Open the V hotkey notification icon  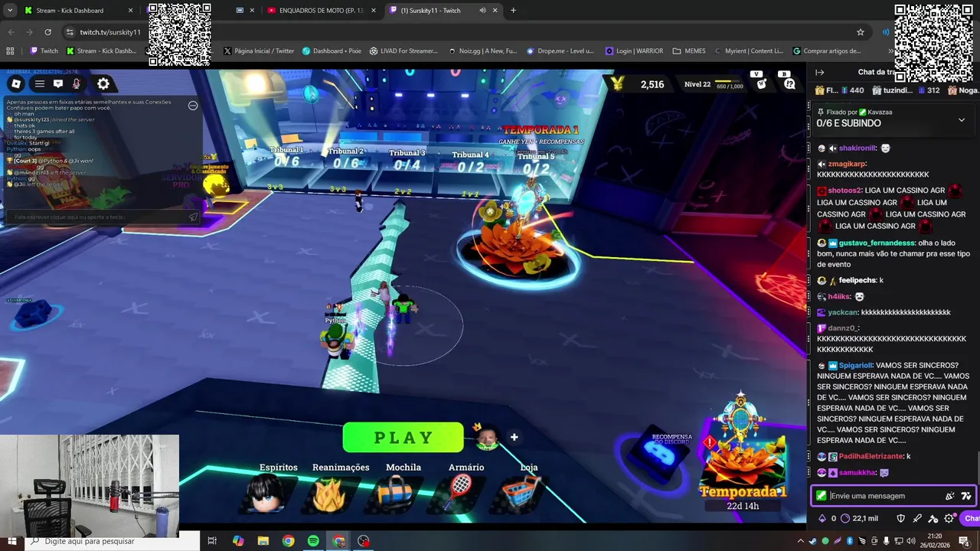tap(759, 81)
